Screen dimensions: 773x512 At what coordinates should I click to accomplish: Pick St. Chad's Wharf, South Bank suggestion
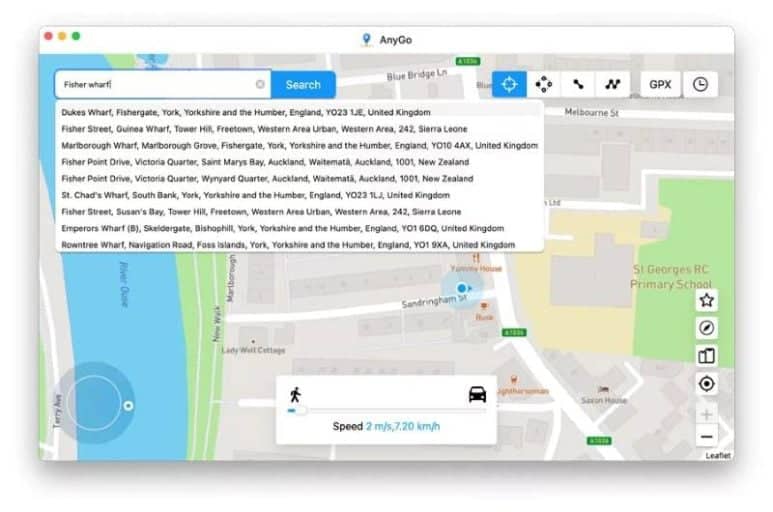(x=255, y=195)
